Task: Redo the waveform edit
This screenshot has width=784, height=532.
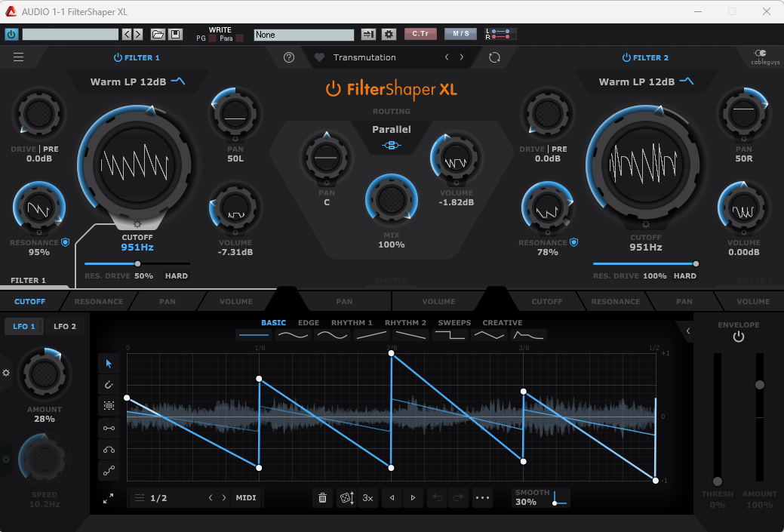Action: pyautogui.click(x=458, y=498)
